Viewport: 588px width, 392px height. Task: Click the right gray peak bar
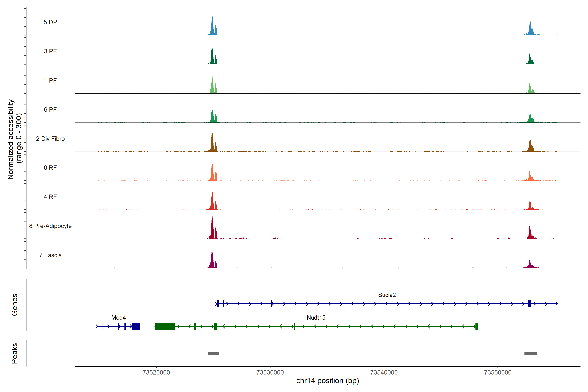(x=531, y=353)
